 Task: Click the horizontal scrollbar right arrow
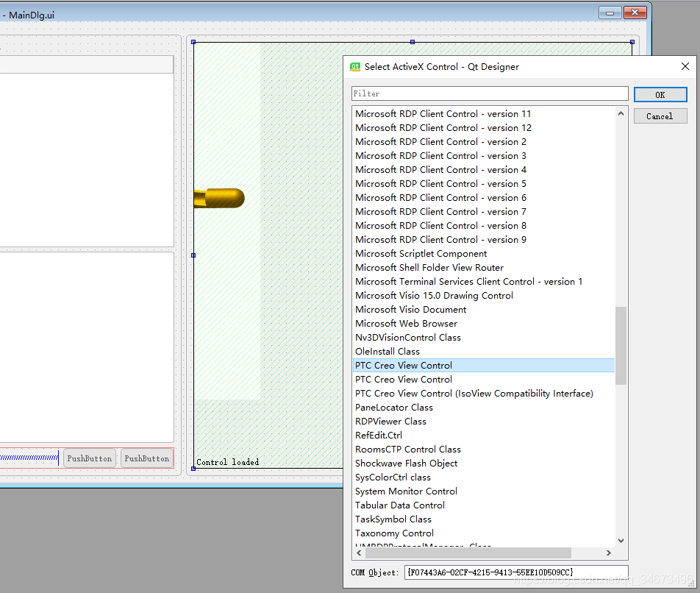(x=609, y=553)
